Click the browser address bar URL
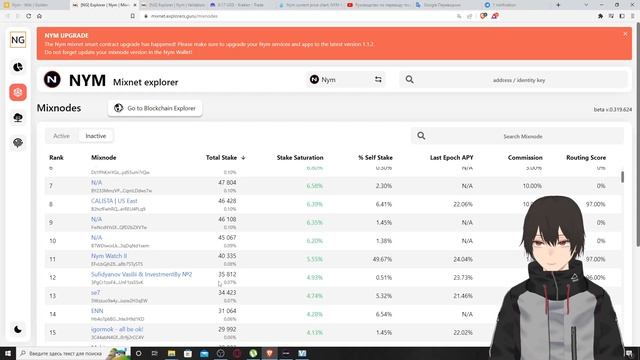Screen dimensions: 640x360 [x=184, y=16]
